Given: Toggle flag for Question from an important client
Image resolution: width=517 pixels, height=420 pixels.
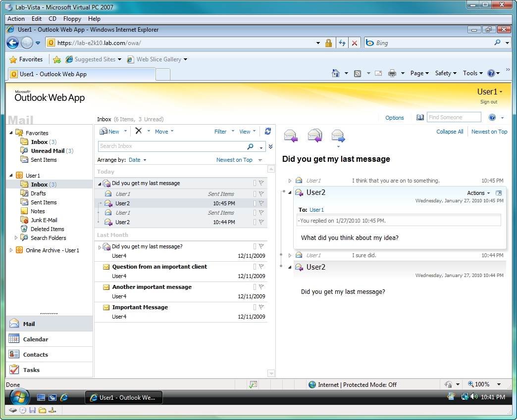Looking at the screenshot, I should tap(261, 267).
